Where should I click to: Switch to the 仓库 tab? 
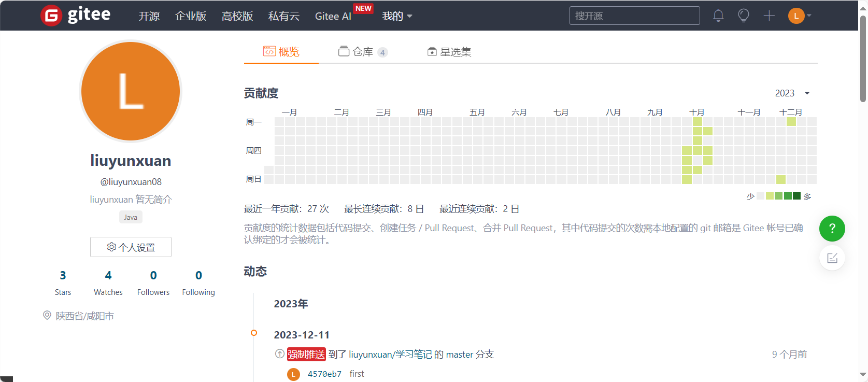[x=362, y=52]
